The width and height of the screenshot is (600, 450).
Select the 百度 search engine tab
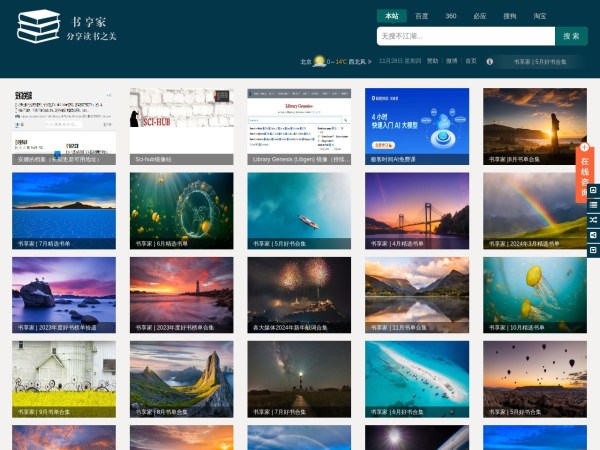[422, 16]
